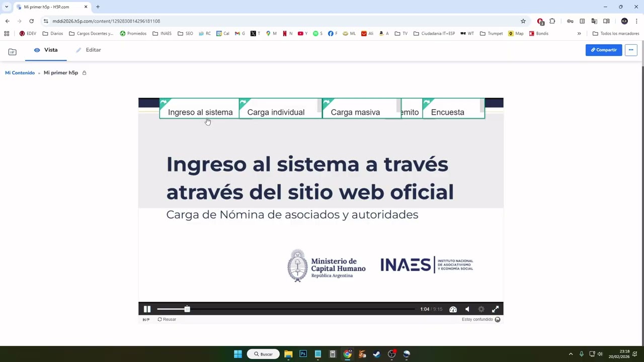644x362 pixels.
Task: Open the SEO bookmark folder
Action: click(185, 34)
